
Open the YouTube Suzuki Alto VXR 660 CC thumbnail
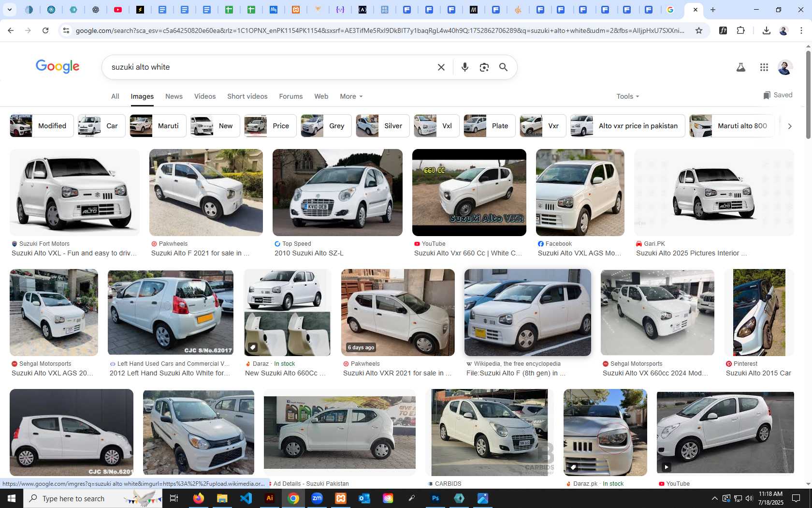469,193
